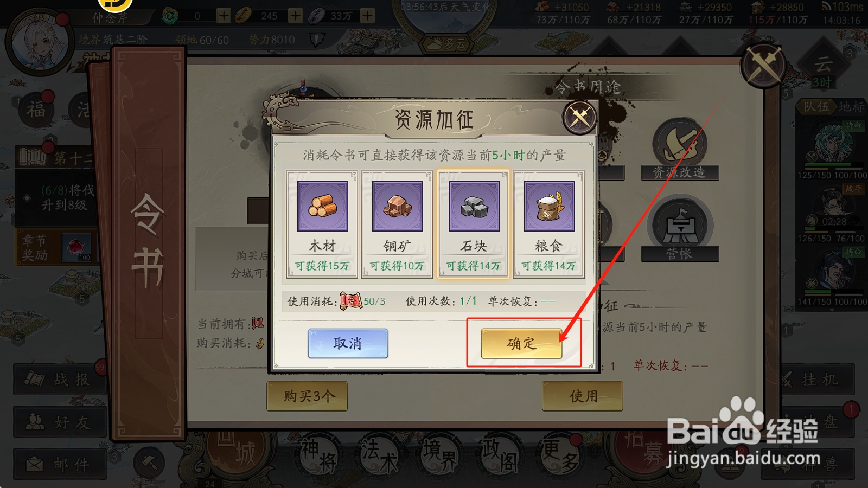Image resolution: width=868 pixels, height=488 pixels.
Task: Click the 确定 confirm button
Action: pyautogui.click(x=521, y=343)
